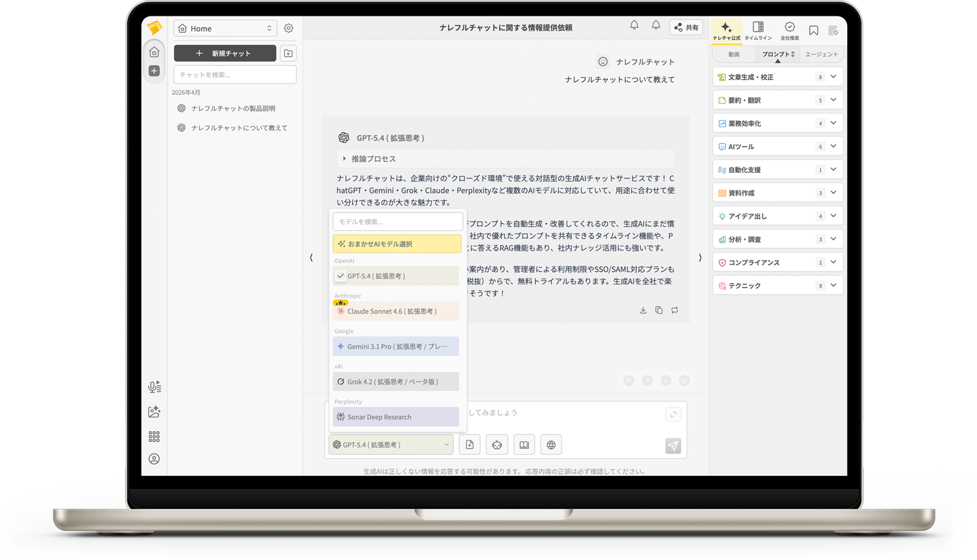This screenshot has width=977, height=560.
Task: Click the open book icon button
Action: coord(524,445)
